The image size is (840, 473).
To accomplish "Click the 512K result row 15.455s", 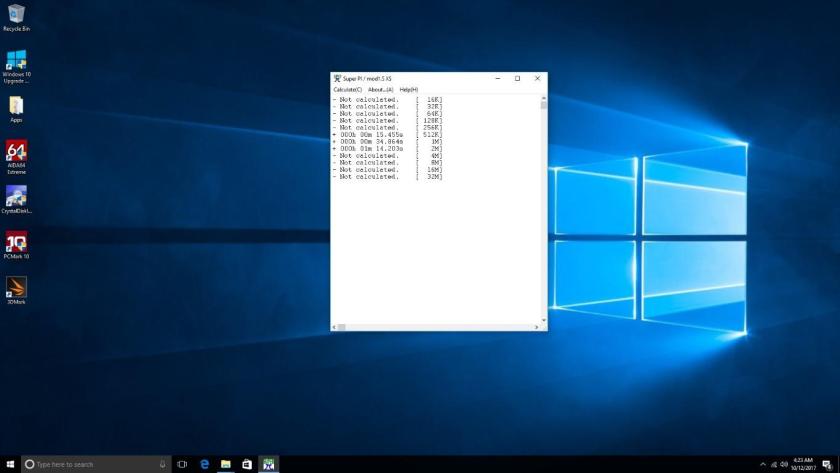I will point(387,134).
